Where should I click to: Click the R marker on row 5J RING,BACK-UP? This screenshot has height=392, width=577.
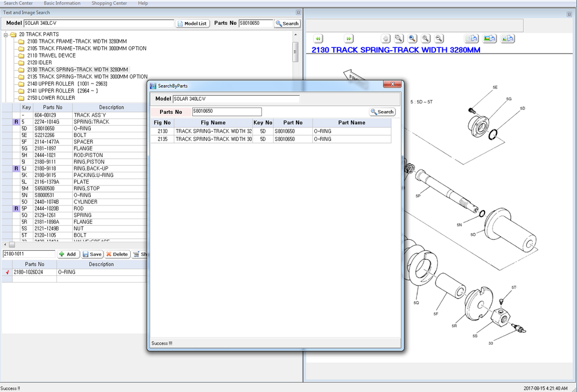pyautogui.click(x=16, y=168)
